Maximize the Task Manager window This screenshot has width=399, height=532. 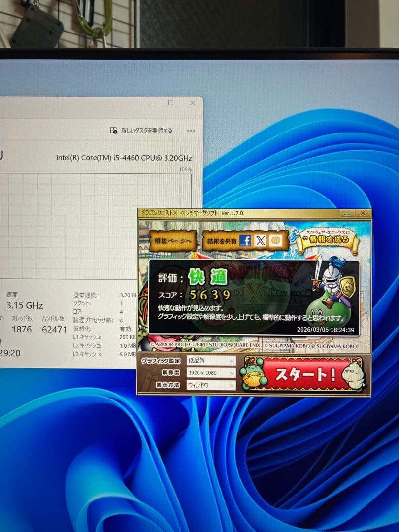(171, 103)
